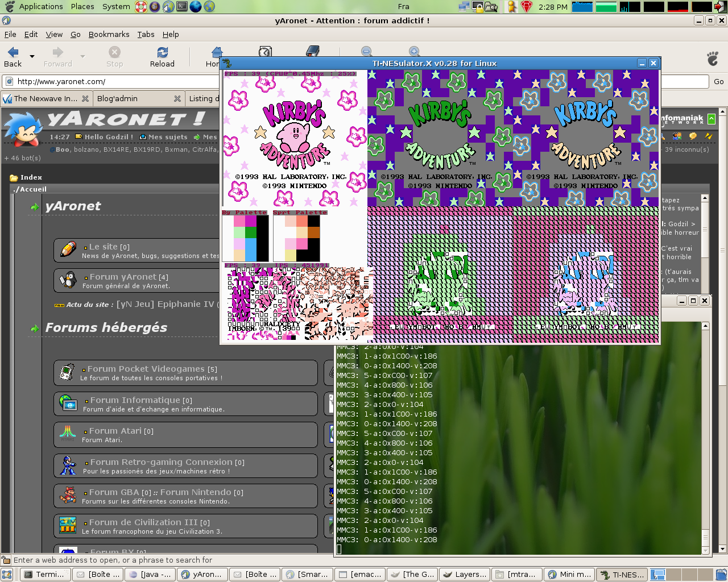Open Forum Pocket Videogames link
728x582 pixels.
click(x=146, y=369)
